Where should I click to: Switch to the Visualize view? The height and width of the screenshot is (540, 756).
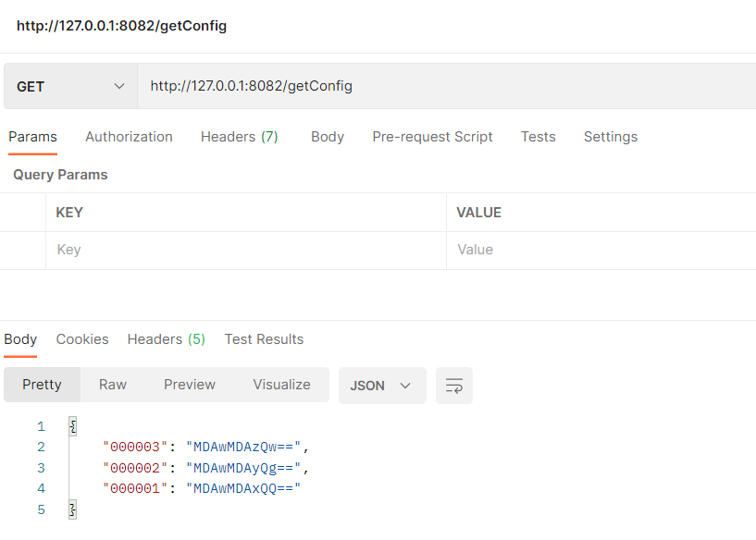(281, 385)
